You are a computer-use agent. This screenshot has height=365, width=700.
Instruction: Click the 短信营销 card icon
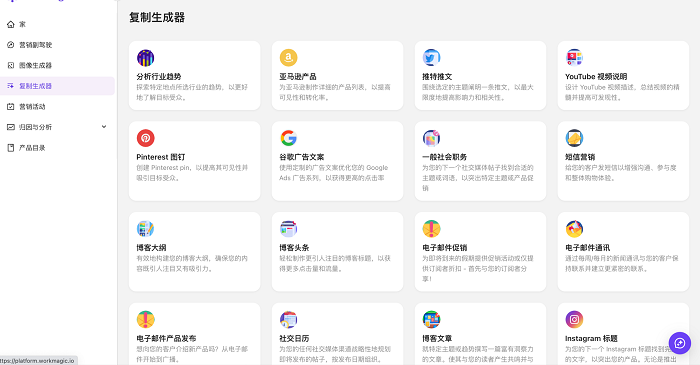(x=574, y=138)
